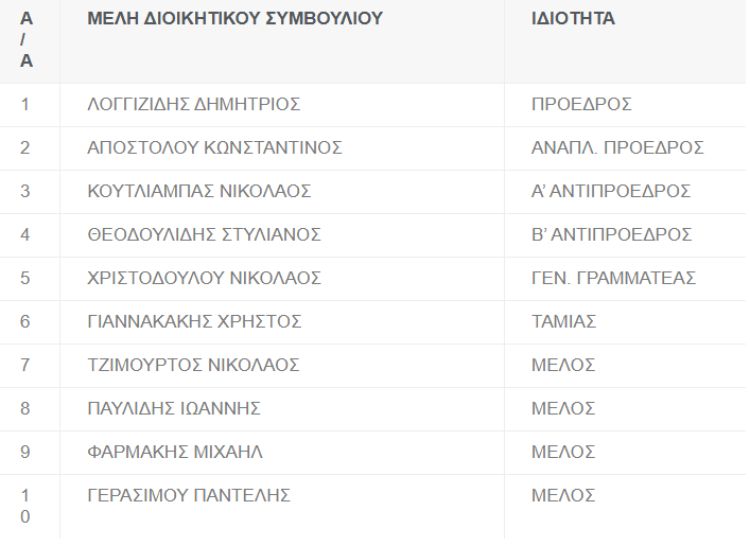
Task: Click the ΓΕΝ. ΓΡΑΜΜΑΤΕΑΣ role cell
Action: coord(614,278)
